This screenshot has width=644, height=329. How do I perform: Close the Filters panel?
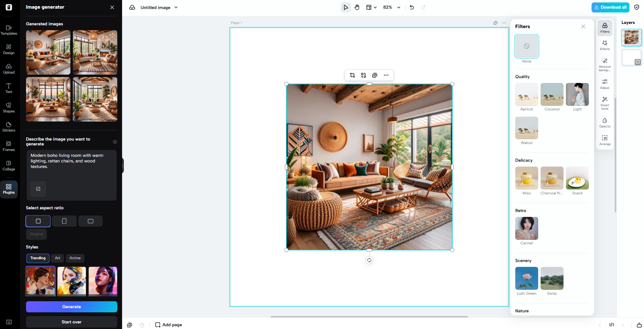(x=583, y=26)
